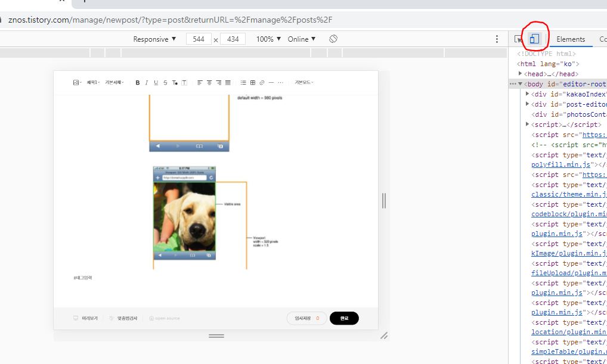Viewport: 607px width, 364px height.
Task: Toggle bold formatting in editor
Action: [137, 82]
